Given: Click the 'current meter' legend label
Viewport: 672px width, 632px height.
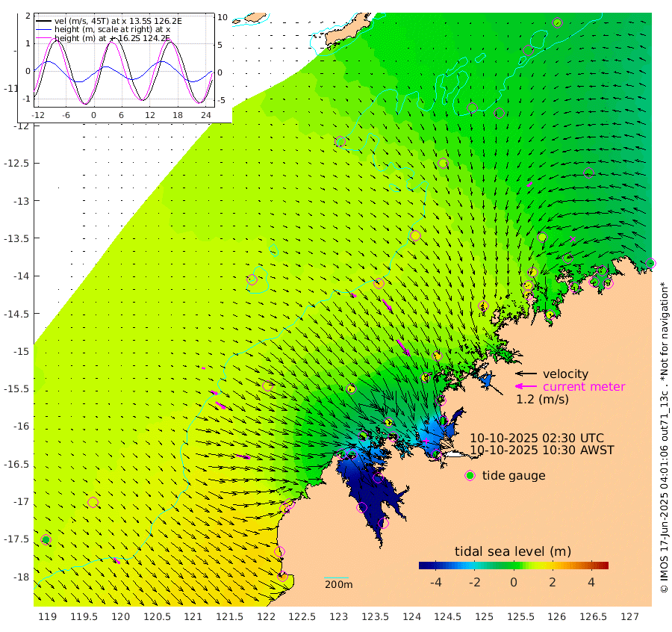Looking at the screenshot, I should coord(584,386).
